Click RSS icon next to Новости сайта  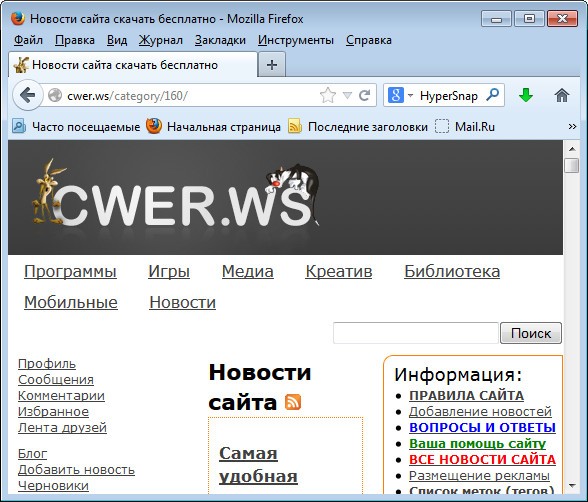293,402
